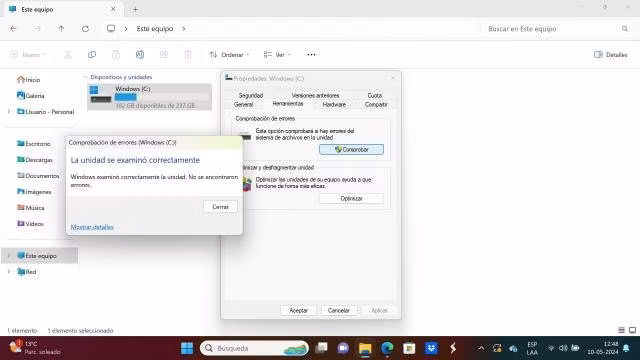Image resolution: width=640 pixels, height=360 pixels.
Task: Go forward using the forward arrow
Action: [x=37, y=29]
